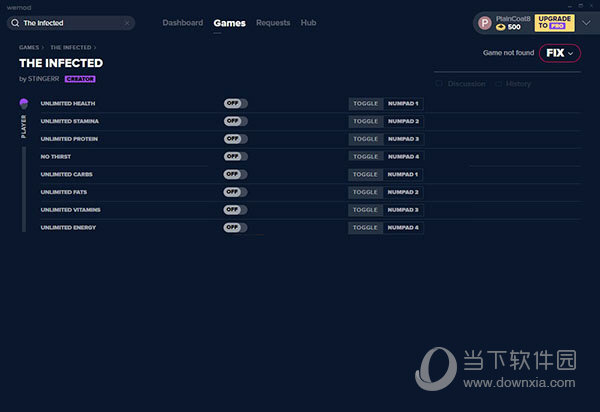Switch to the Requests tab
This screenshot has width=600, height=412.
click(273, 23)
